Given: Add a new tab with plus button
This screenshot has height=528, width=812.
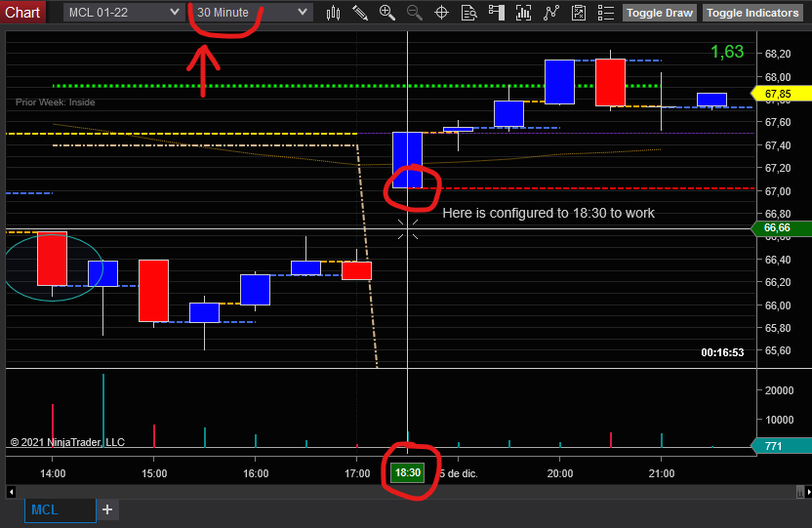Looking at the screenshot, I should point(107,509).
